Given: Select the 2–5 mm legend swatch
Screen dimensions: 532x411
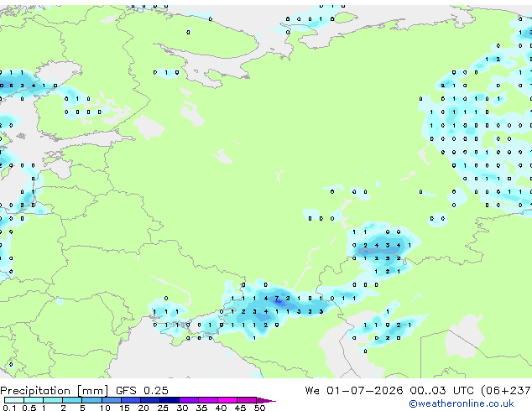Looking at the screenshot, I should point(72,400).
